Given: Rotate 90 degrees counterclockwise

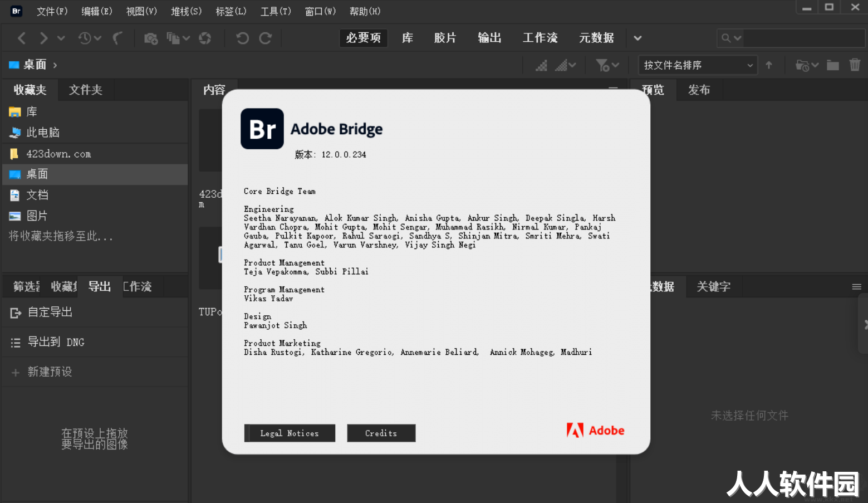Looking at the screenshot, I should click(242, 38).
